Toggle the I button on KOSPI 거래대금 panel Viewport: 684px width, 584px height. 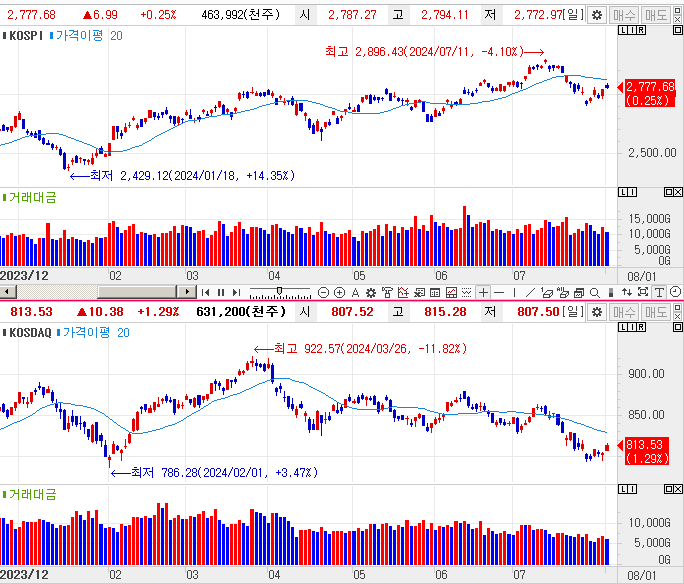632,192
